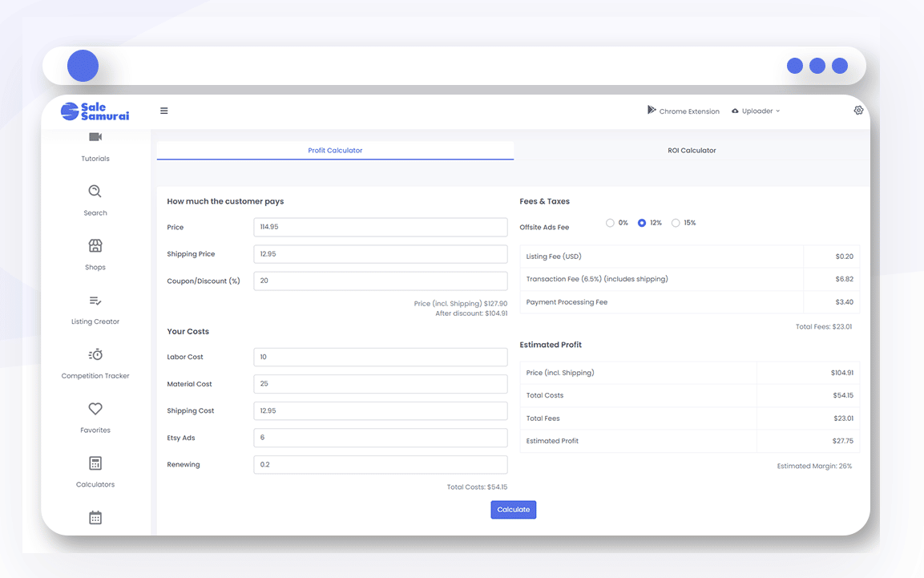The image size is (924, 578).
Task: Click the Shops storefront icon
Action: [x=95, y=245]
